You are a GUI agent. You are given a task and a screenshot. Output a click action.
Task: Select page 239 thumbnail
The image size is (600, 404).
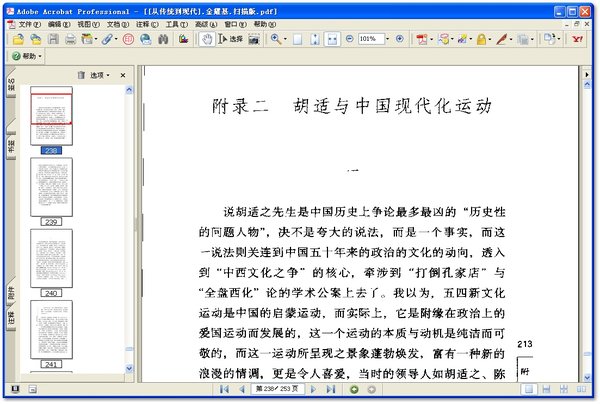click(51, 187)
